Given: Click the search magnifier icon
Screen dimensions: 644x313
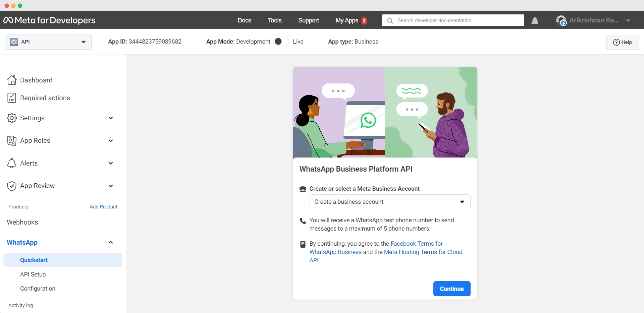Looking at the screenshot, I should [390, 20].
